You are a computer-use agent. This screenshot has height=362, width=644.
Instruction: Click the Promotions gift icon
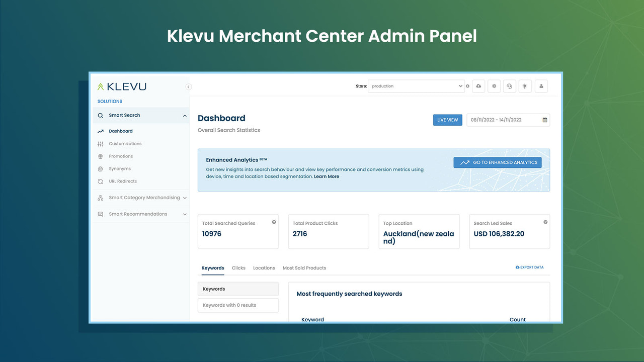100,156
